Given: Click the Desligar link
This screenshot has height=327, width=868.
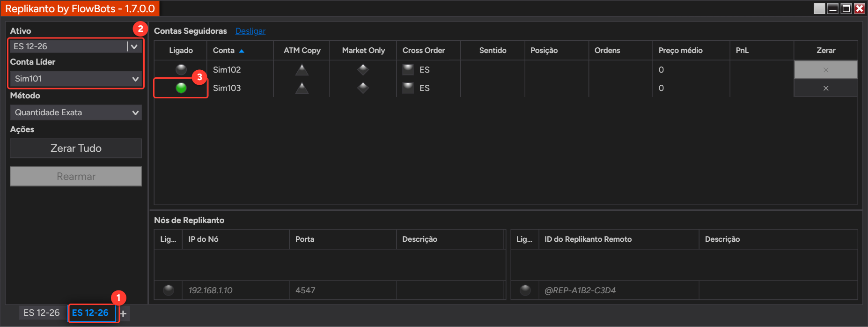Looking at the screenshot, I should click(250, 31).
